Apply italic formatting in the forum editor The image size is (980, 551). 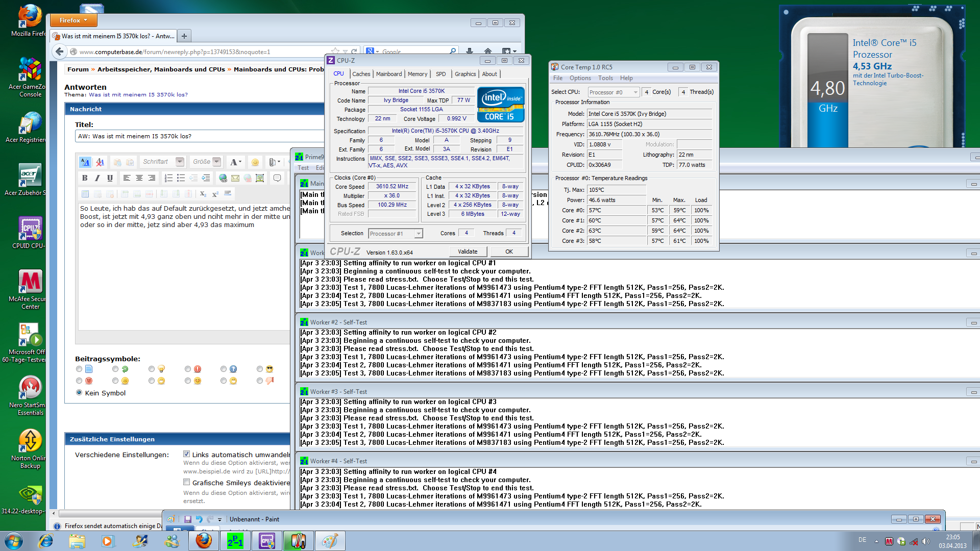point(97,178)
